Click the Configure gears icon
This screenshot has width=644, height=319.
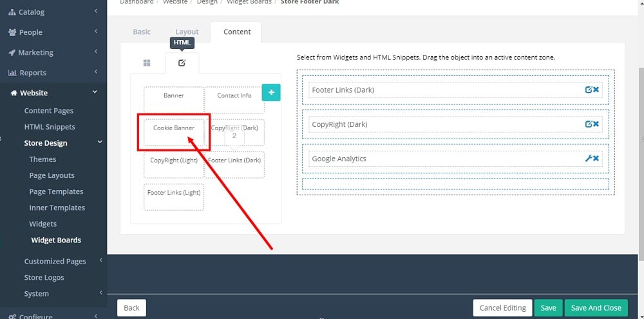click(x=12, y=316)
